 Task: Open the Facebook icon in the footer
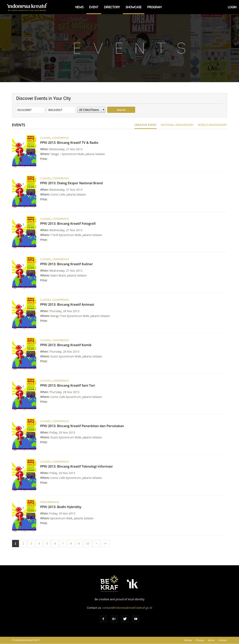103,619
